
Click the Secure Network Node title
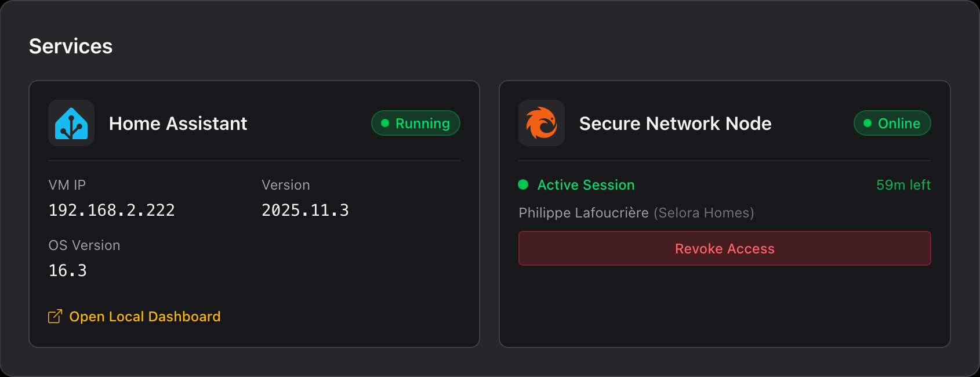[x=676, y=124]
